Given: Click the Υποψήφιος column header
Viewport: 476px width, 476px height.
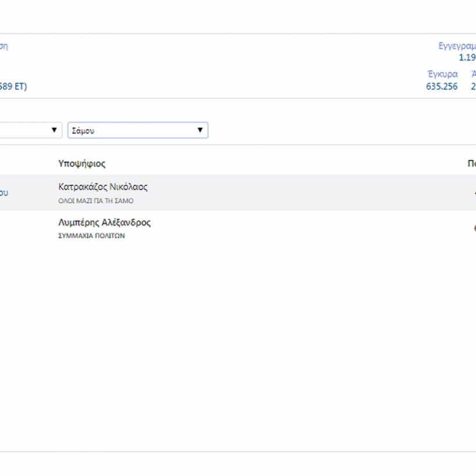Looking at the screenshot, I should pos(82,164).
